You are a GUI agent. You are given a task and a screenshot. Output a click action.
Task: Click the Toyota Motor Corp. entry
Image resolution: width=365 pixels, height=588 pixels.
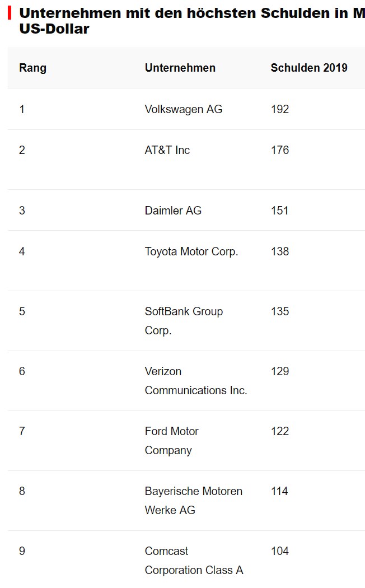191,251
